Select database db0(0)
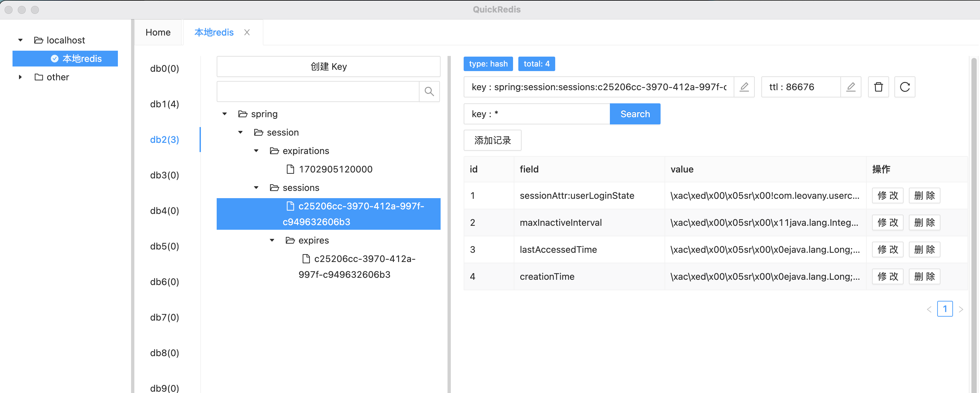 point(165,68)
